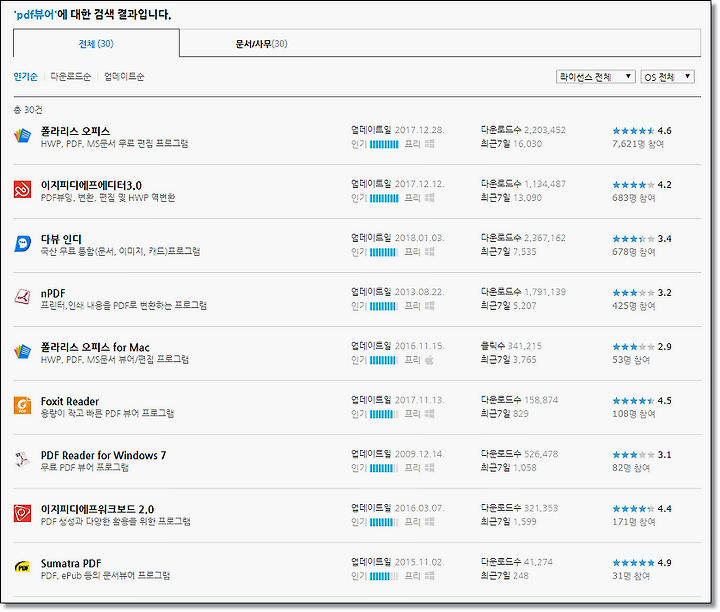Click Windows OS icon in 다뷰 인디 row
720x612 pixels.
429,252
